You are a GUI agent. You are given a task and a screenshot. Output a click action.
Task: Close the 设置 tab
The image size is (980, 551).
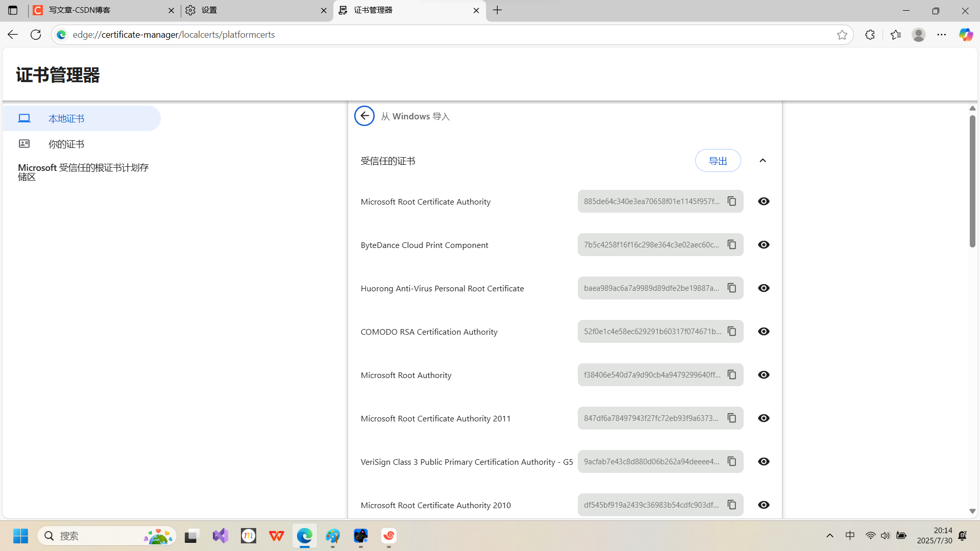point(324,10)
